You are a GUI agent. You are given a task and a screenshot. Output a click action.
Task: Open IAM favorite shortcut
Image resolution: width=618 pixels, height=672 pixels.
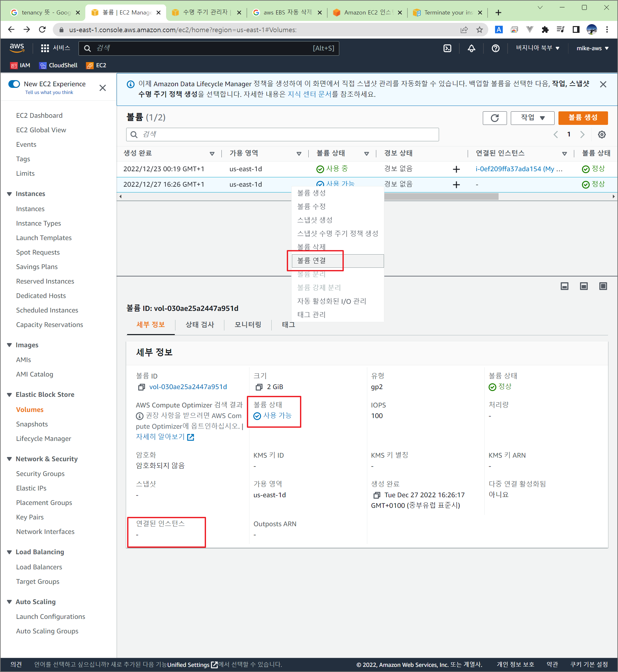coord(20,66)
